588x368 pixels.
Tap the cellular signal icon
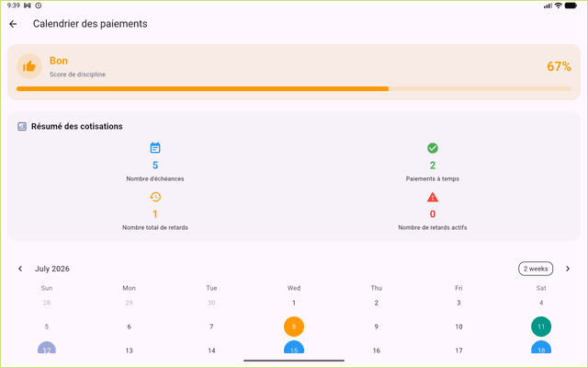[548, 6]
